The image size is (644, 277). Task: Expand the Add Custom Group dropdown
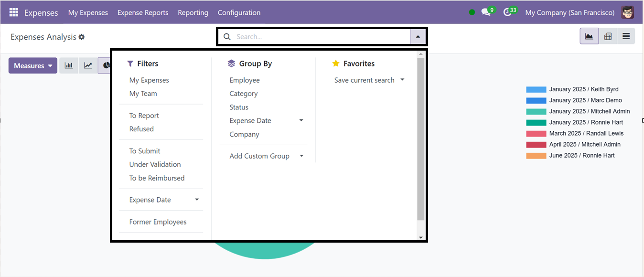(267, 156)
